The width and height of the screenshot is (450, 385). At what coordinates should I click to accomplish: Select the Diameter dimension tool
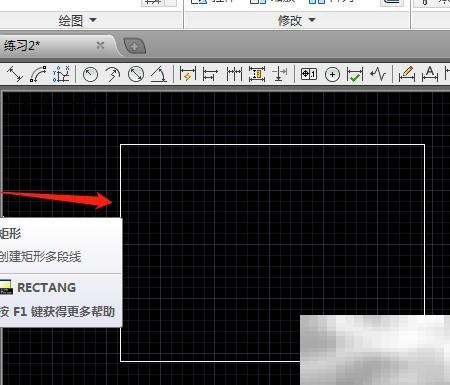coord(136,74)
